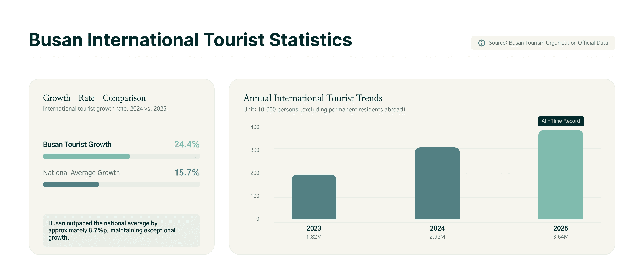Click the 100 y-axis label
The image size is (644, 276).
click(x=255, y=196)
